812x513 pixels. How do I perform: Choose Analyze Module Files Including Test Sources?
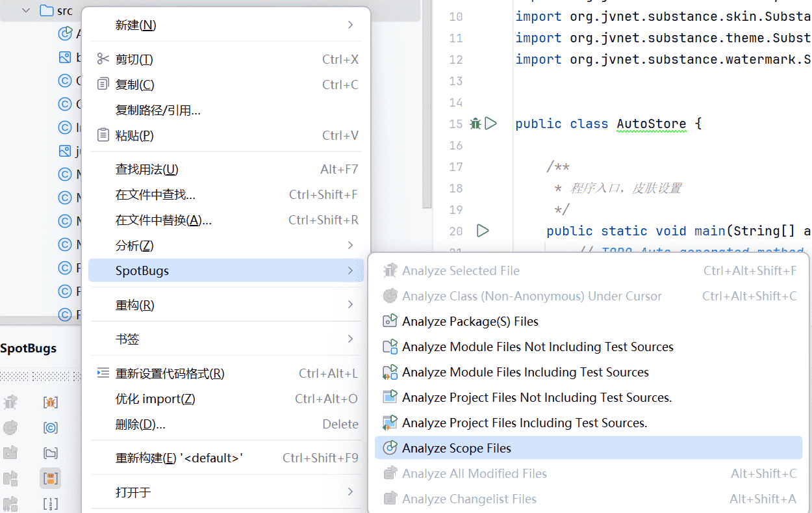(525, 372)
